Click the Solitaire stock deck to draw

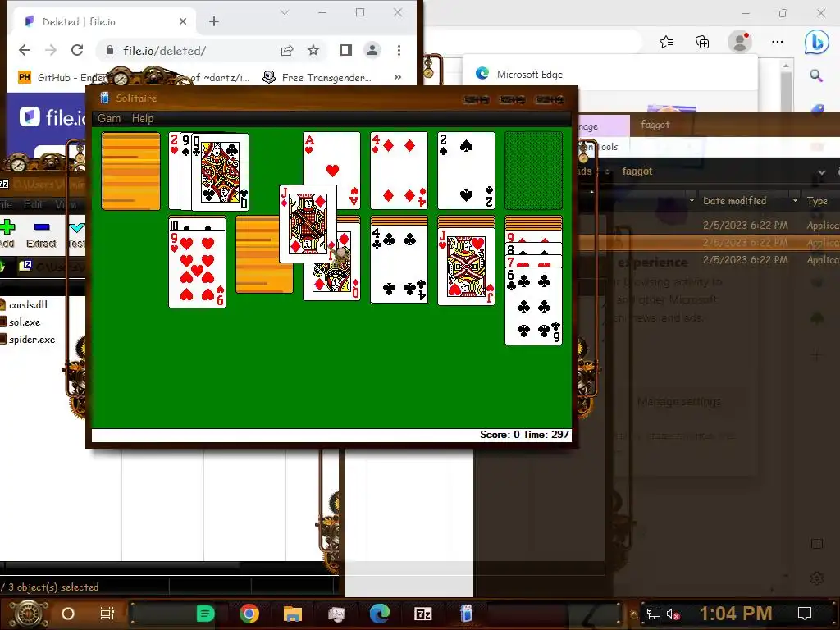[130, 171]
